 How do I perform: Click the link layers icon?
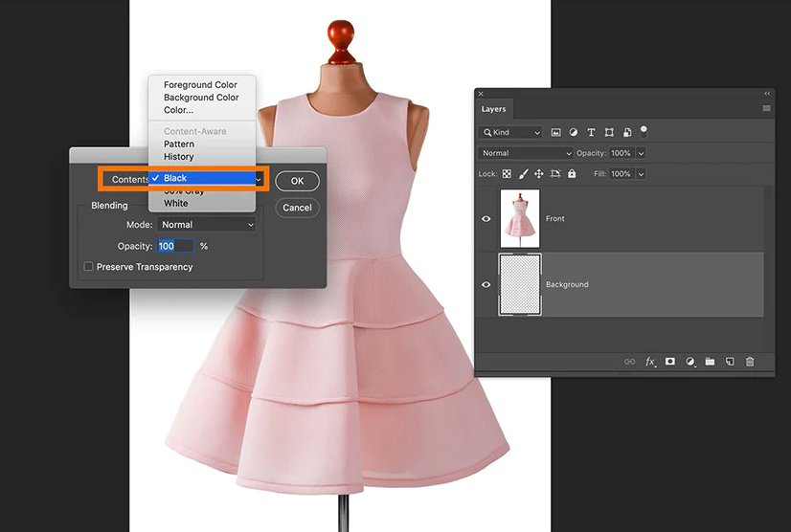[629, 362]
